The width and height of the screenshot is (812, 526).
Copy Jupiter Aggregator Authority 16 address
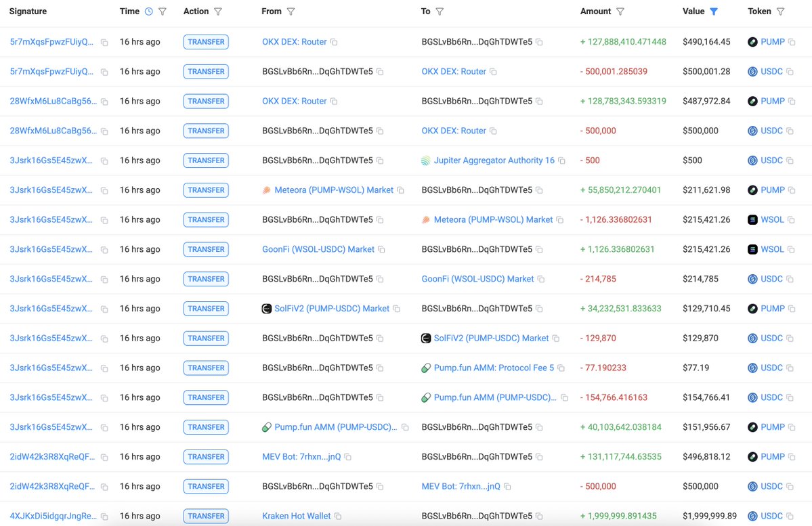click(x=561, y=161)
